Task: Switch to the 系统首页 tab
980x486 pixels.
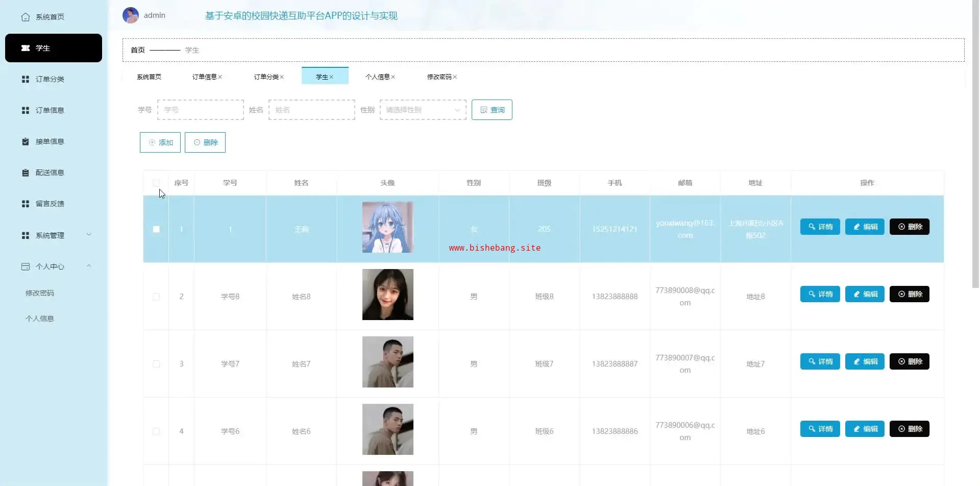Action: (149, 77)
